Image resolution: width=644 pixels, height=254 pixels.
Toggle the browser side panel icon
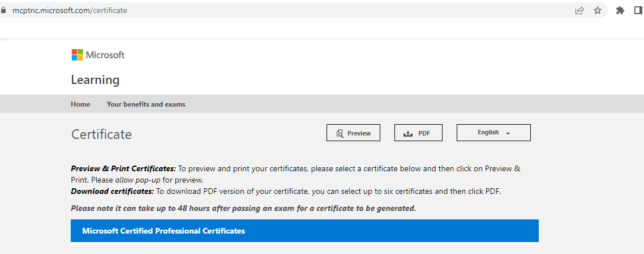[x=638, y=11]
